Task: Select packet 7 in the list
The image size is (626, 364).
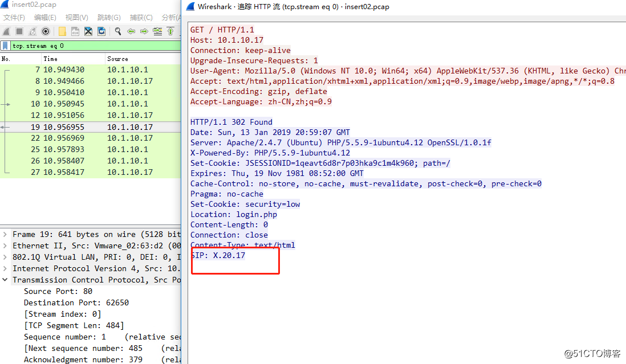Action: [x=90, y=69]
